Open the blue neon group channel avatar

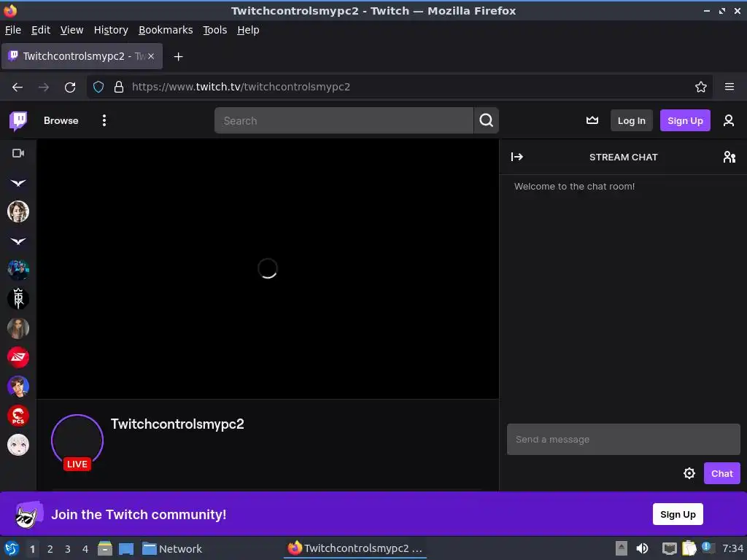point(18,270)
